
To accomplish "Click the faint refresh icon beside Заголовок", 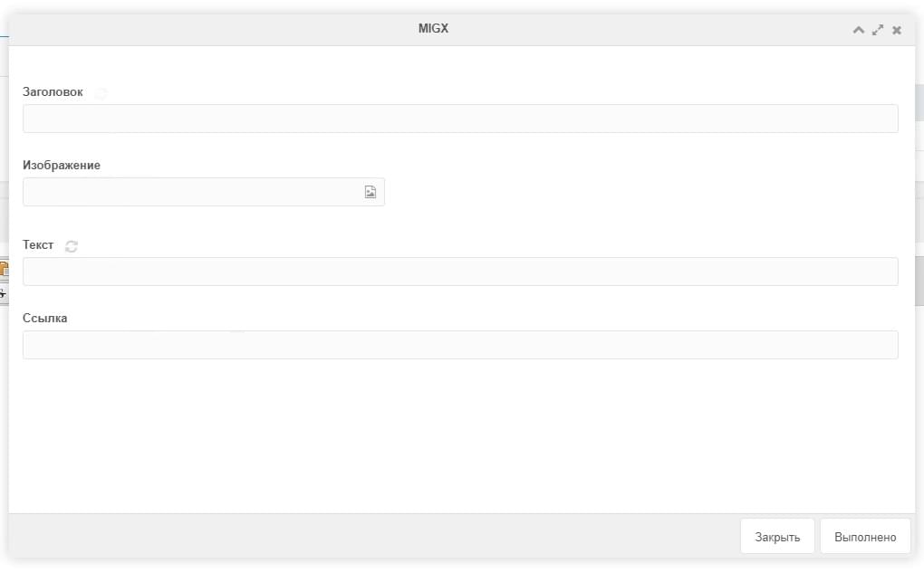I will (101, 93).
